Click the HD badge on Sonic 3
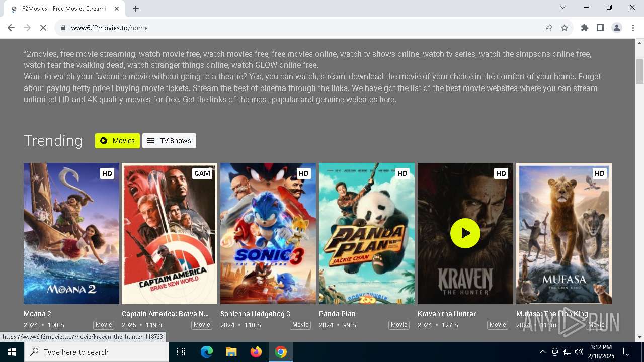The height and width of the screenshot is (362, 644). tap(304, 173)
